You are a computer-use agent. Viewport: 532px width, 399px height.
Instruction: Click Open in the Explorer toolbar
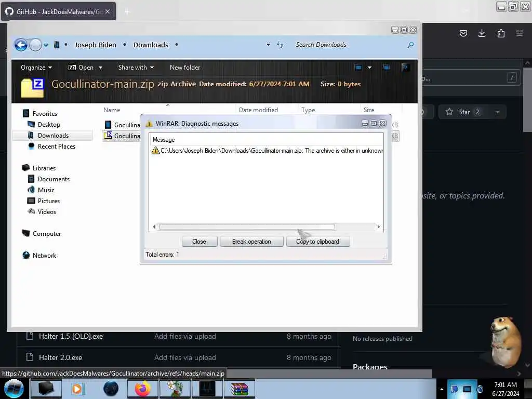[x=81, y=68]
